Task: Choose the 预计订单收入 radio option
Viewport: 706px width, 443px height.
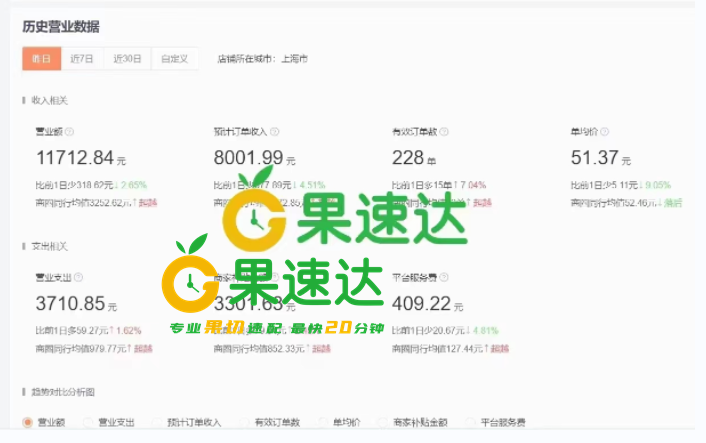Action: click(x=157, y=422)
